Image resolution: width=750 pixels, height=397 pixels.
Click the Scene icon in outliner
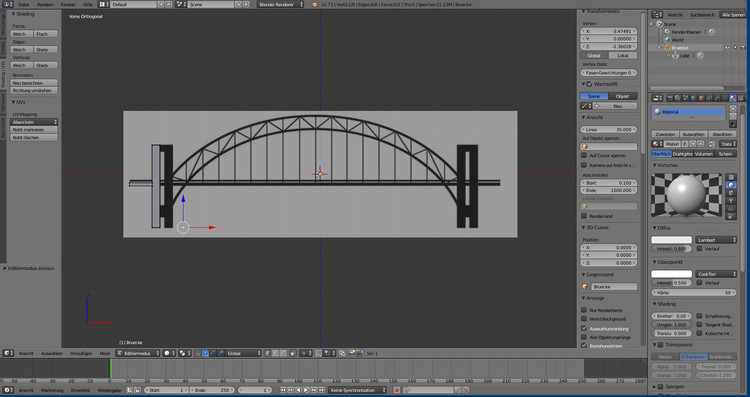(x=660, y=24)
